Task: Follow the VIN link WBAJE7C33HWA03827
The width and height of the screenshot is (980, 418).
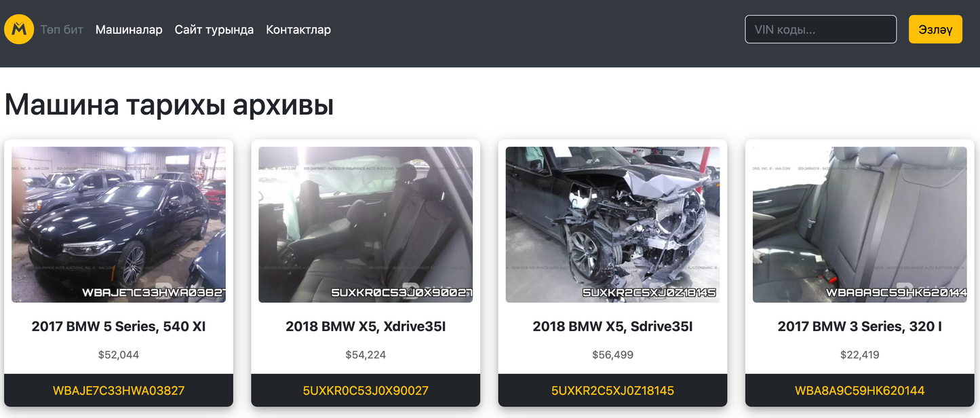Action: (x=119, y=391)
